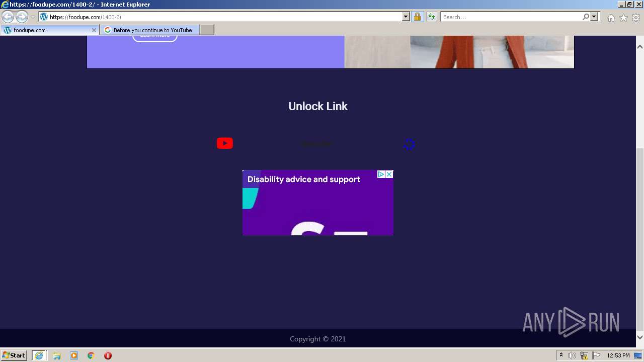
Task: Click the blue loading spinner icon
Action: pyautogui.click(x=409, y=144)
